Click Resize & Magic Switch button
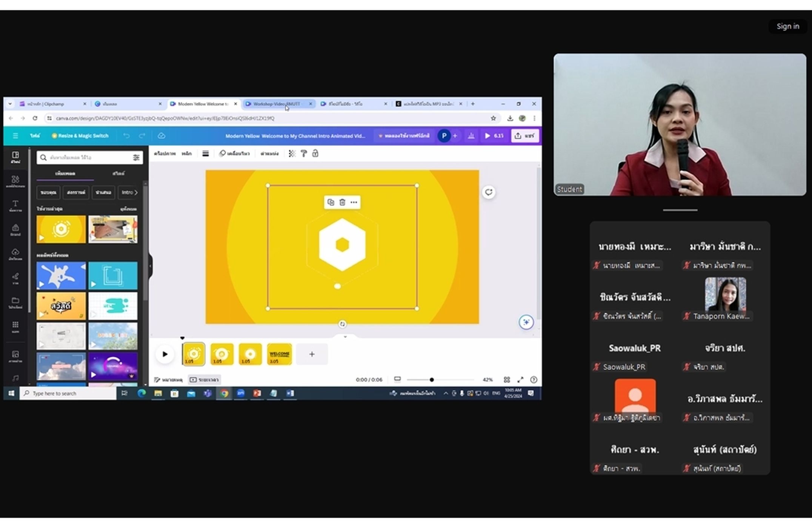The image size is (812, 528). click(80, 135)
